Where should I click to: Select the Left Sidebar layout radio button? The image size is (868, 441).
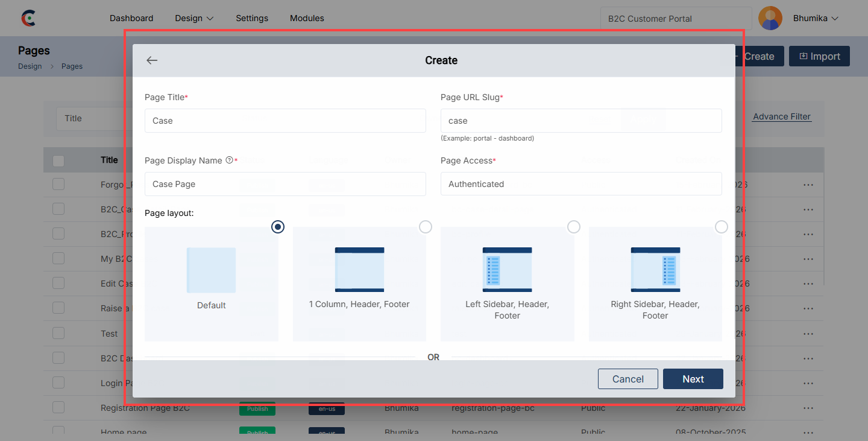(x=574, y=227)
